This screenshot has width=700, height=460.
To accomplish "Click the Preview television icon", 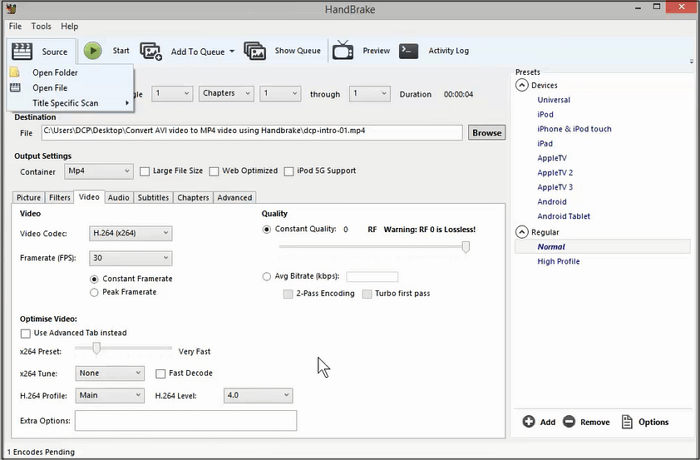I will [343, 51].
